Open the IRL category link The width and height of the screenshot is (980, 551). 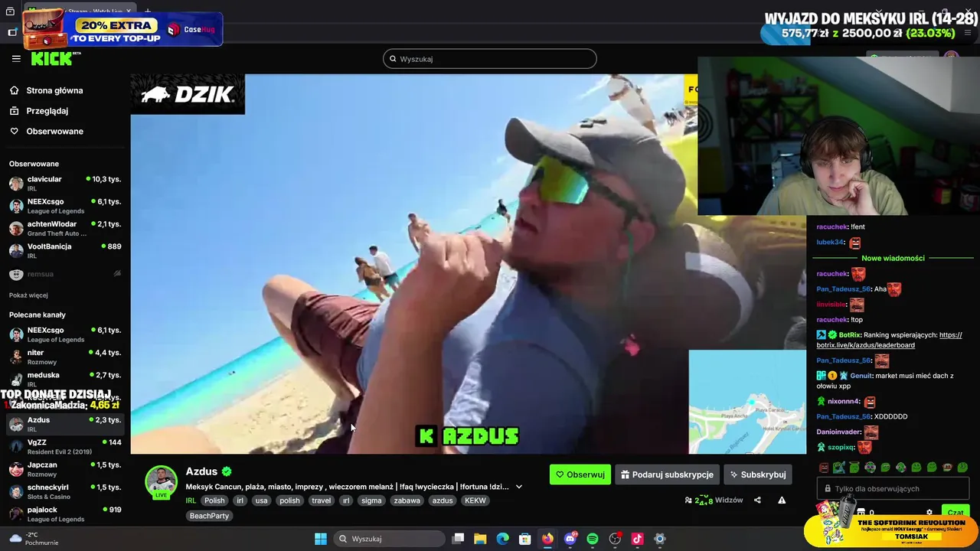click(x=191, y=500)
